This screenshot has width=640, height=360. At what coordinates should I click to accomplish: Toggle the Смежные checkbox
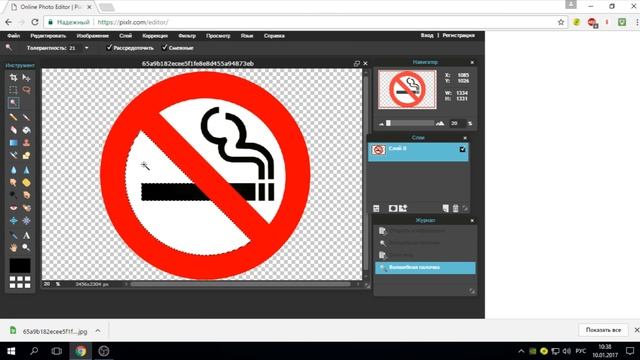[x=164, y=48]
